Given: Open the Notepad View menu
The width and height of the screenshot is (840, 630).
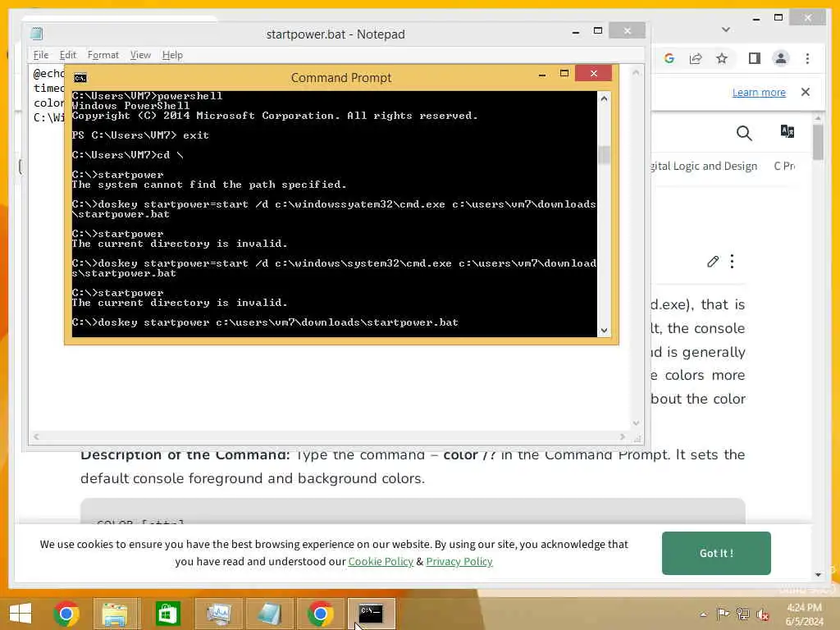Looking at the screenshot, I should tap(140, 55).
